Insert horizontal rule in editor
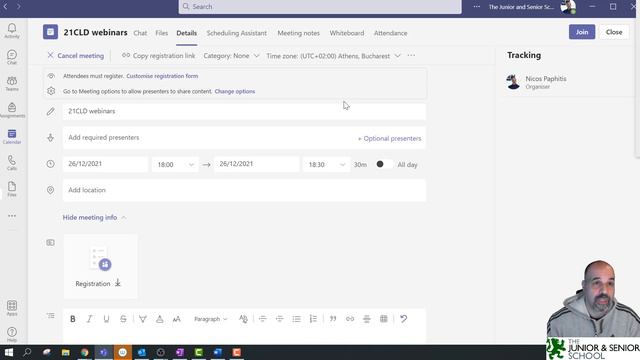Image resolution: width=640 pixels, height=360 pixels. [367, 319]
